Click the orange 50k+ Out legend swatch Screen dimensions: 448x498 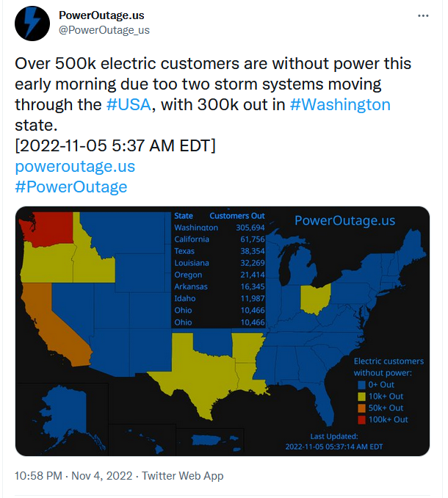pyautogui.click(x=361, y=408)
